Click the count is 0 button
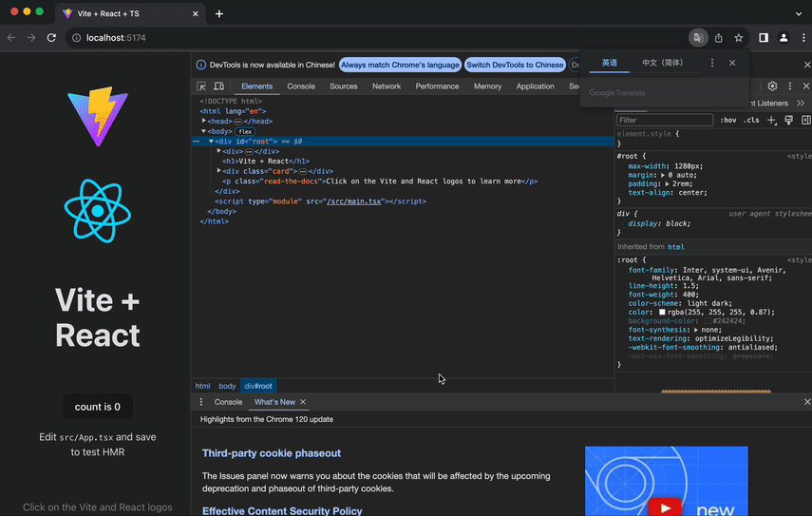Screen dimensions: 812x516 click(x=98, y=407)
